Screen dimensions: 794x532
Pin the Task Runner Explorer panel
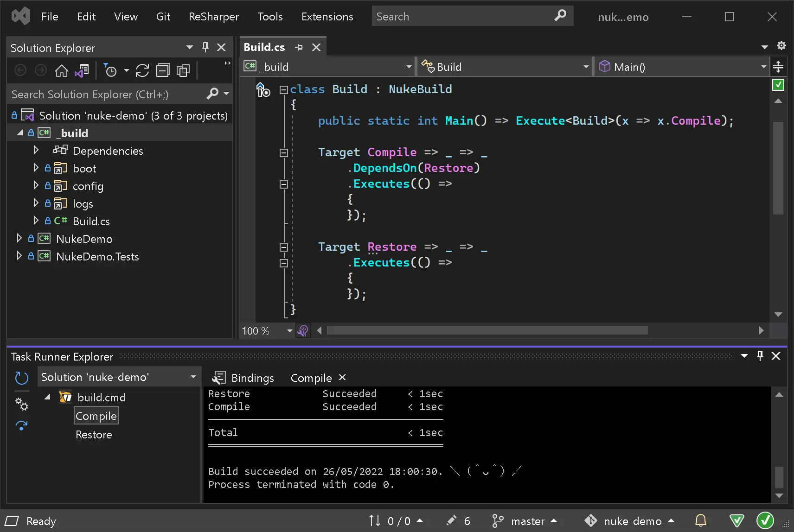[x=760, y=356]
